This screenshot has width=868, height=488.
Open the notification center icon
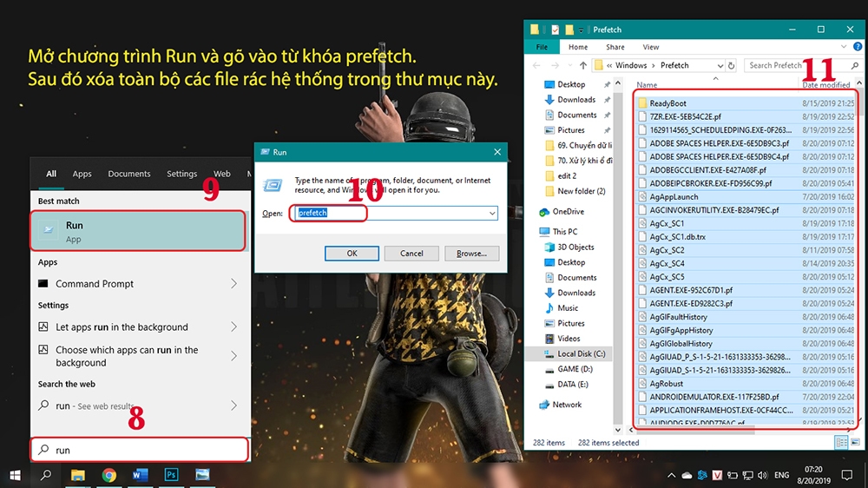(x=846, y=475)
